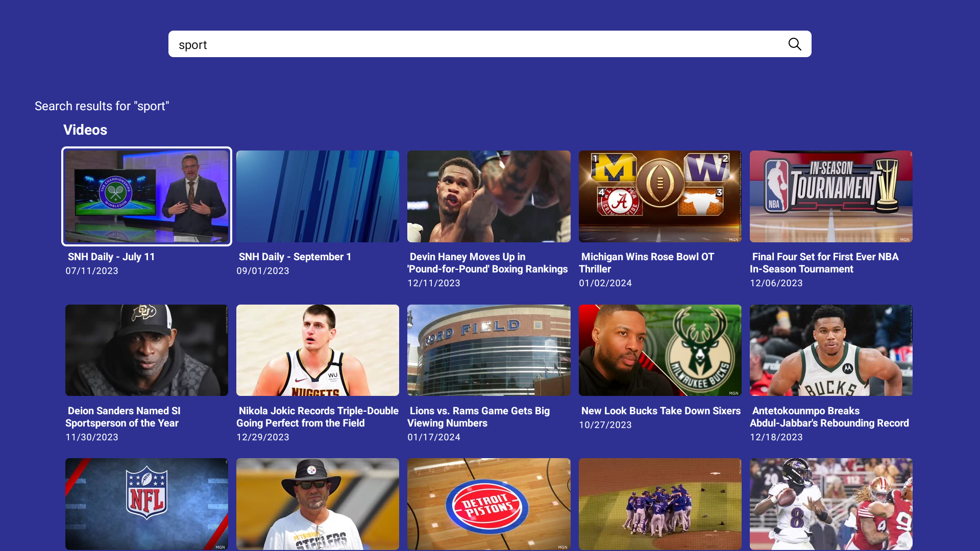The height and width of the screenshot is (551, 980).
Task: Watch the Michigan Wins Rose Bowl thriller video
Action: click(659, 196)
